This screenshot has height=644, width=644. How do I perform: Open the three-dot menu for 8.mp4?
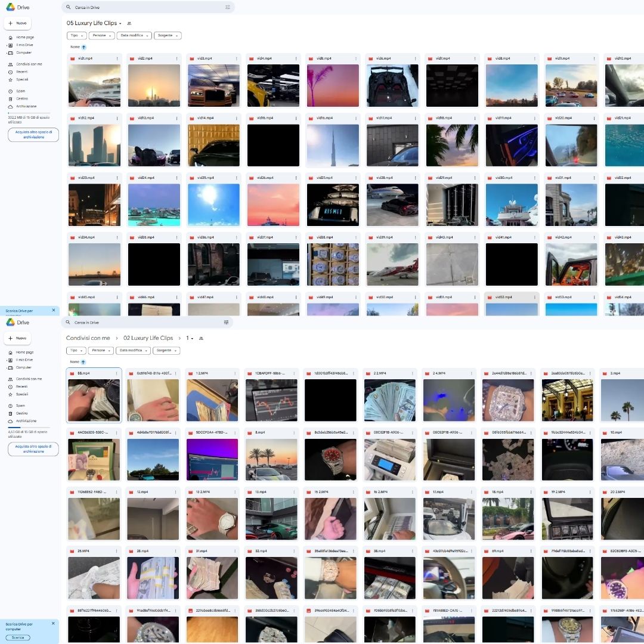(294, 432)
